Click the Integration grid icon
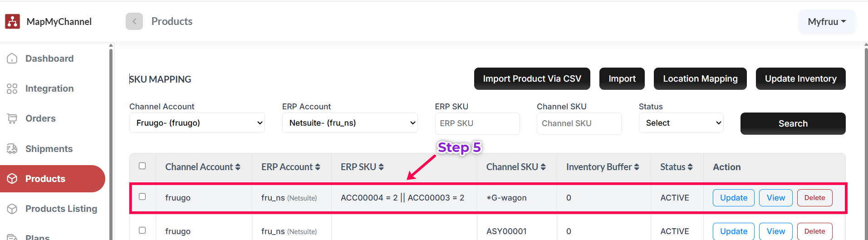The image size is (868, 240). point(12,88)
